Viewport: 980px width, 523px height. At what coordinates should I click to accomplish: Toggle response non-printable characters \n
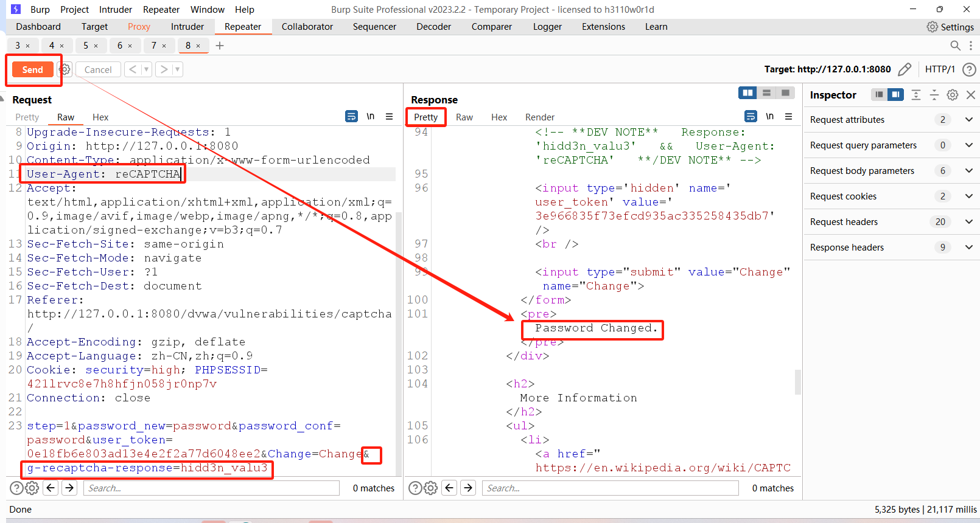(769, 116)
